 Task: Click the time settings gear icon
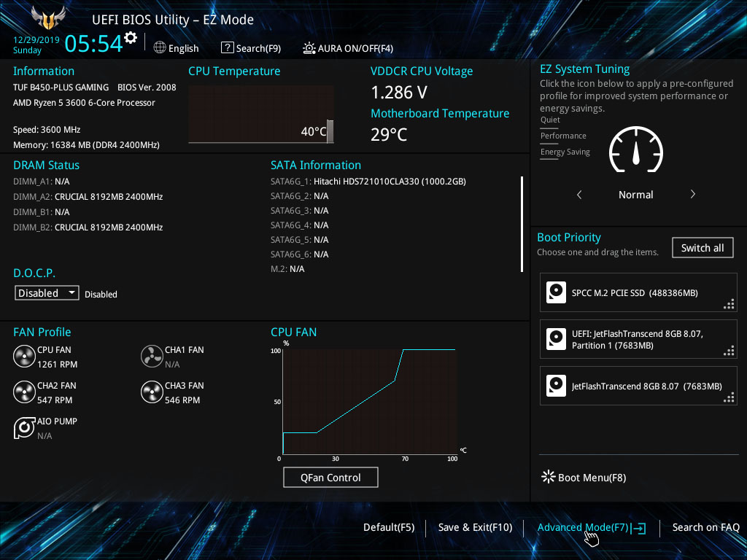point(131,38)
